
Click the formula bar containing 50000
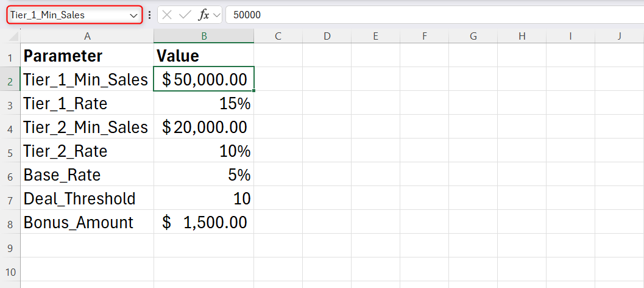tap(434, 15)
